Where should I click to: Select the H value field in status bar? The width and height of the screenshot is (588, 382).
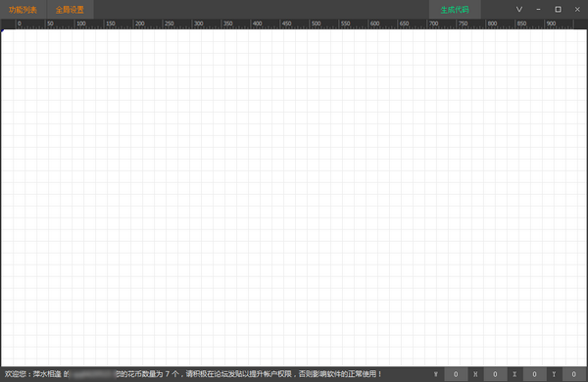pyautogui.click(x=495, y=374)
